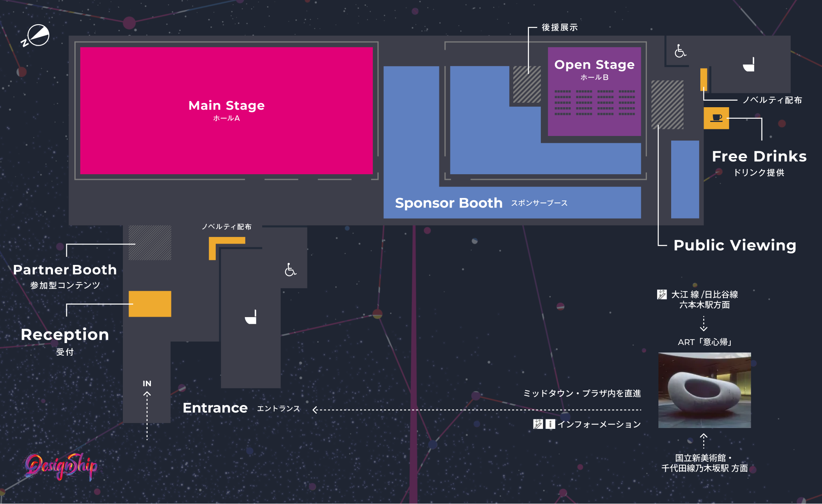Open the Entrance エントランス link
The image size is (822, 504).
pos(215,408)
